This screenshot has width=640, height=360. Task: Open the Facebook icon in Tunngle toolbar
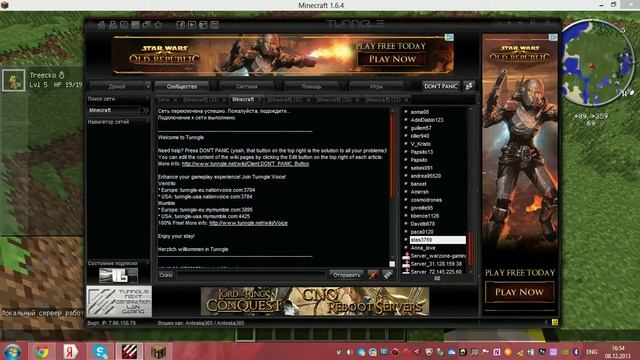[180, 25]
